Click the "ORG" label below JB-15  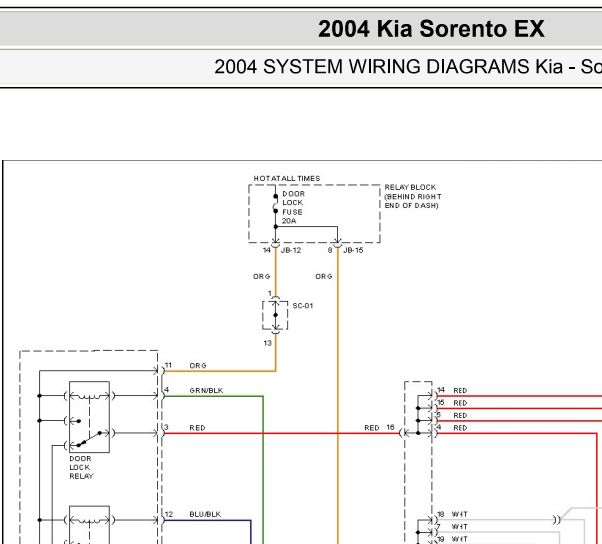coord(324,276)
